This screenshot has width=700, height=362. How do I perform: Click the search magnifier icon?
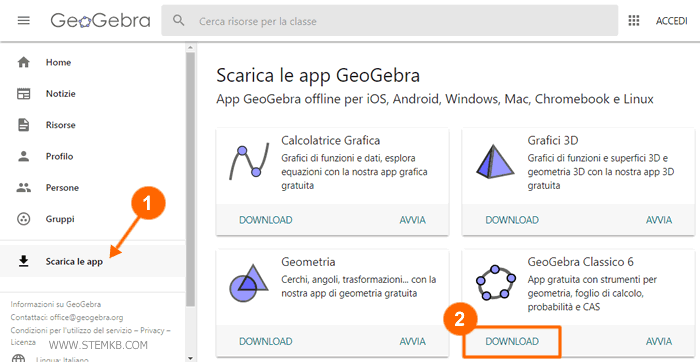(179, 21)
